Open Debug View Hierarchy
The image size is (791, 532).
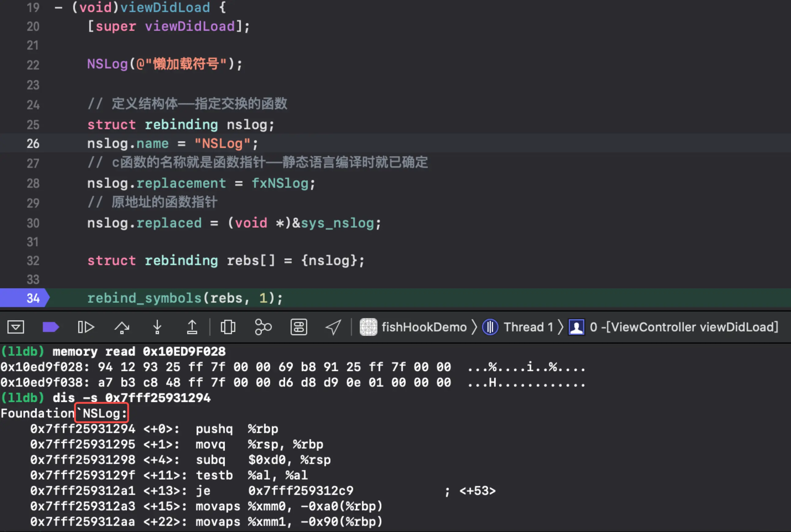(228, 327)
